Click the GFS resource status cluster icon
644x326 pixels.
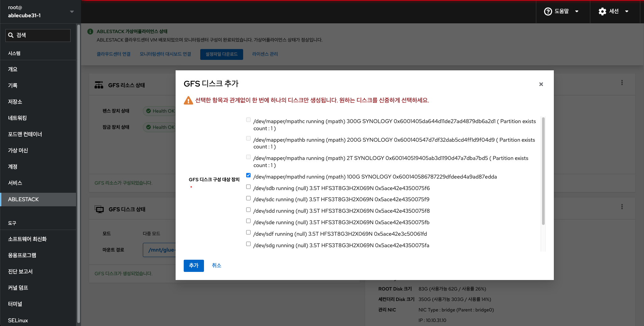(99, 85)
